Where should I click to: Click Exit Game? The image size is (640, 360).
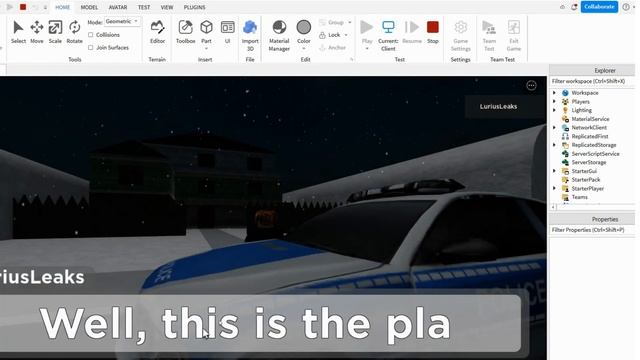[513, 36]
